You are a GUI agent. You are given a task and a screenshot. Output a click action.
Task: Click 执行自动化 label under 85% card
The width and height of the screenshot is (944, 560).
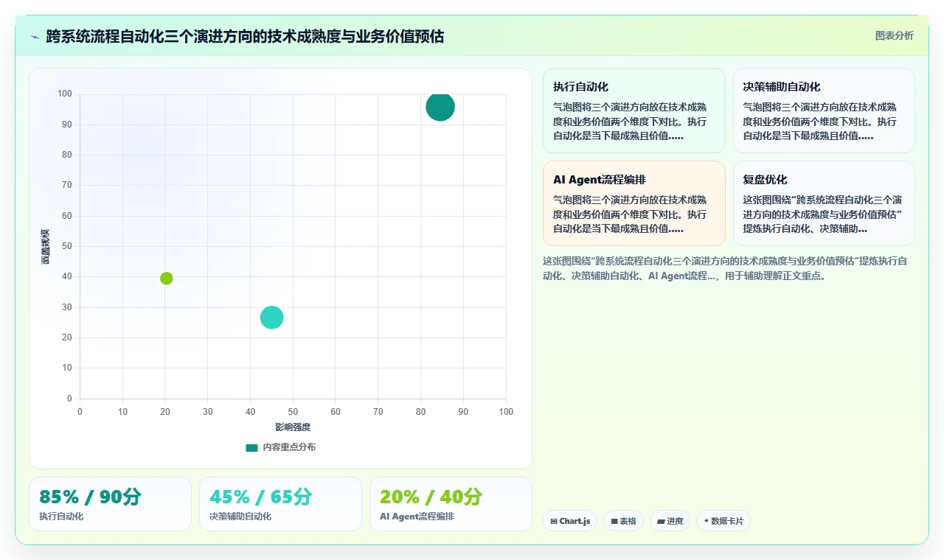click(61, 517)
